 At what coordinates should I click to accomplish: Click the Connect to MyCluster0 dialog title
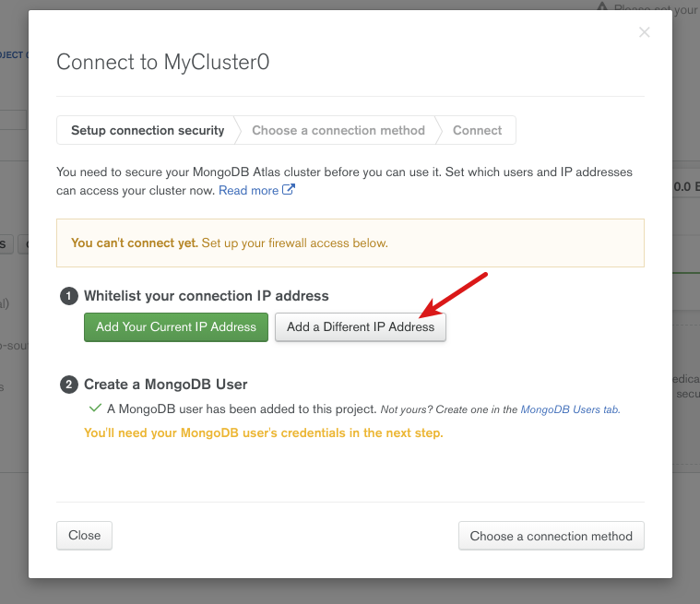tap(163, 63)
